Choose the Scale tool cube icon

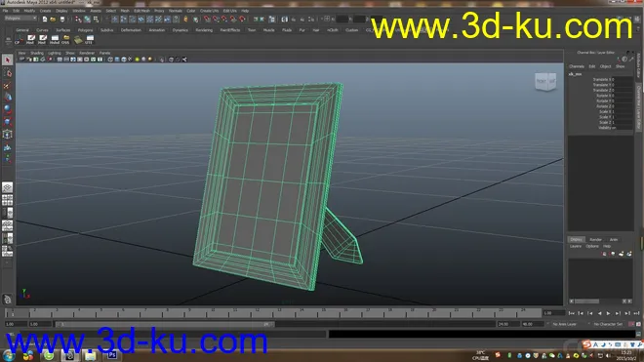pos(7,122)
